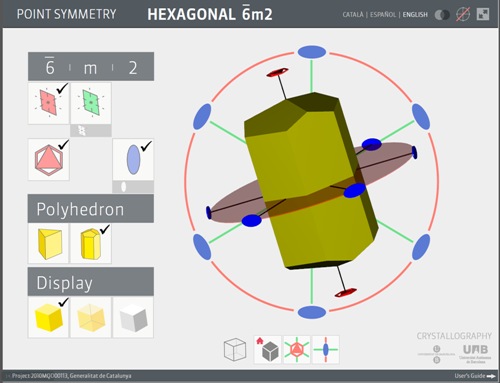Image resolution: width=500 pixels, height=383 pixels.
Task: Choose solid yellow display mode
Action: 49,317
